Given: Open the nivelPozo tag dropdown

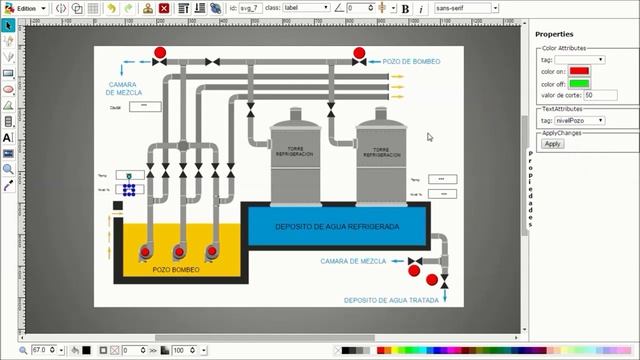Looking at the screenshot, I should (580, 120).
